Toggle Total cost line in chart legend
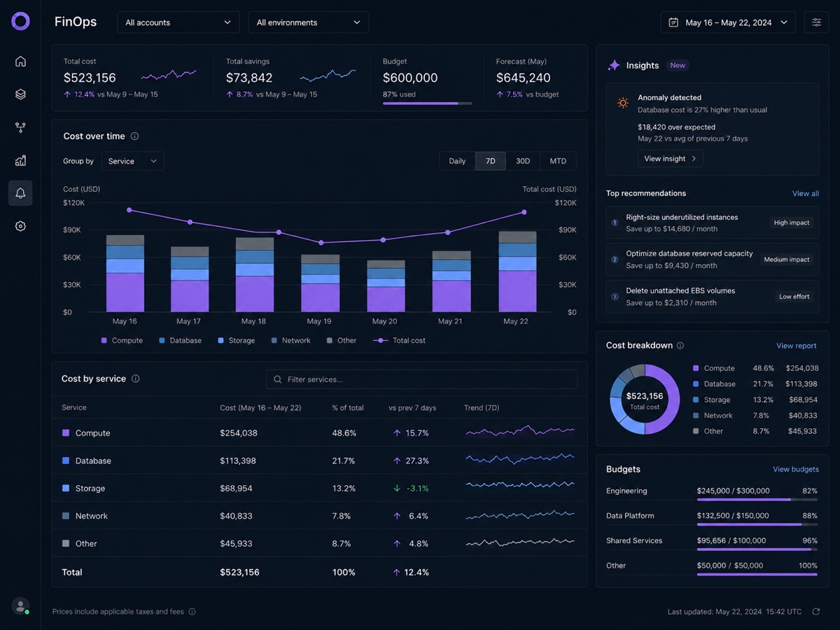Screen dimensions: 840x630 point(399,340)
